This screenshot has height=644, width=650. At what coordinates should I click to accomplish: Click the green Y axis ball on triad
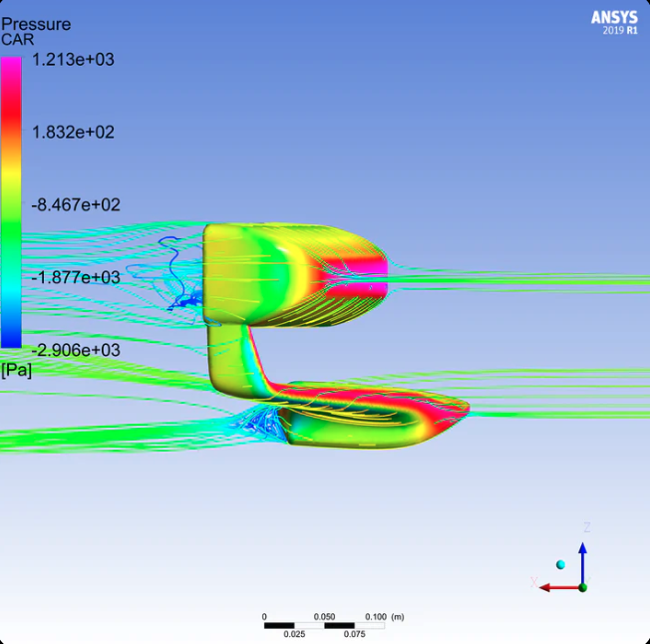(583, 587)
